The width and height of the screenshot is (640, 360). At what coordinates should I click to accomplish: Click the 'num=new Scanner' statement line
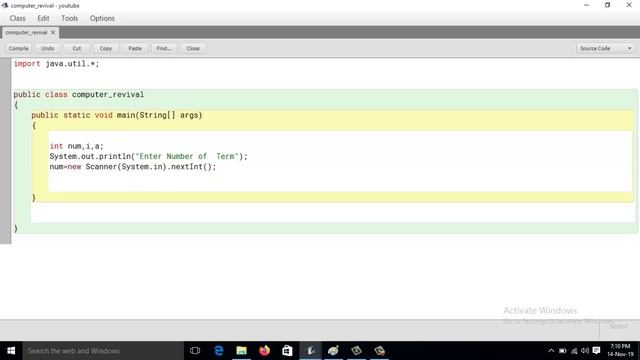coord(133,167)
